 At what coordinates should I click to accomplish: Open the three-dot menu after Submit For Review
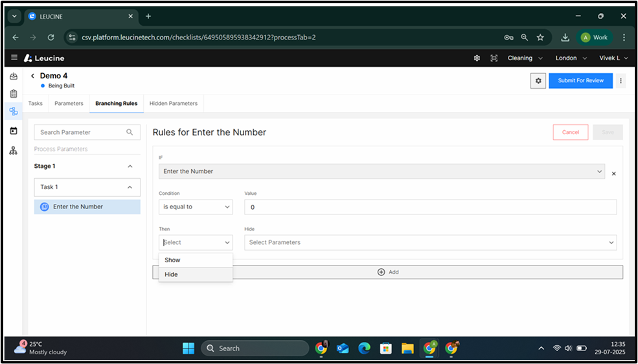pos(621,80)
